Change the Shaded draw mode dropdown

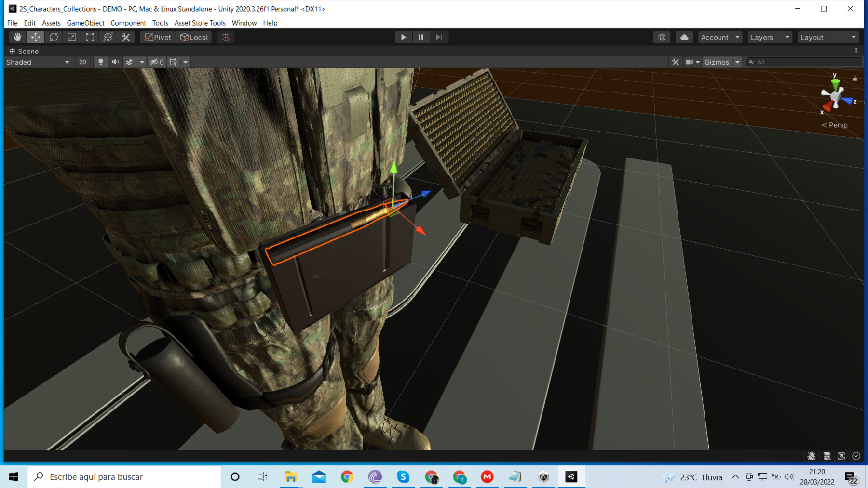pos(38,62)
